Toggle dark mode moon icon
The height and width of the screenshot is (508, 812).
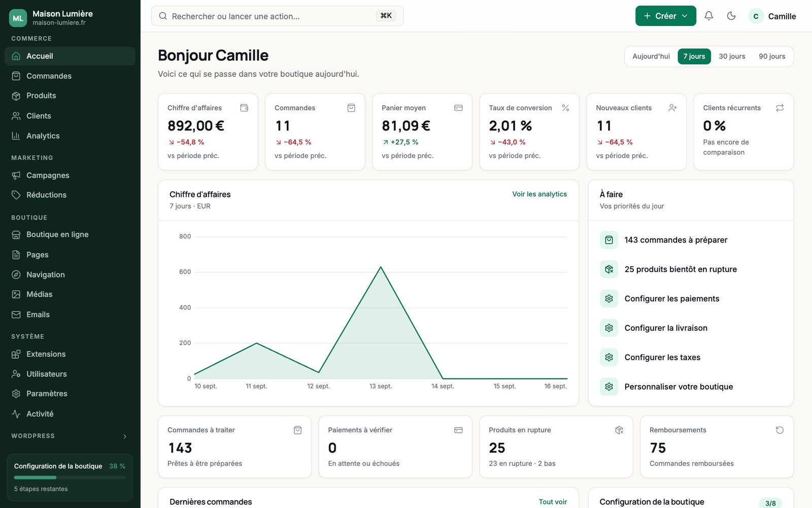point(731,16)
